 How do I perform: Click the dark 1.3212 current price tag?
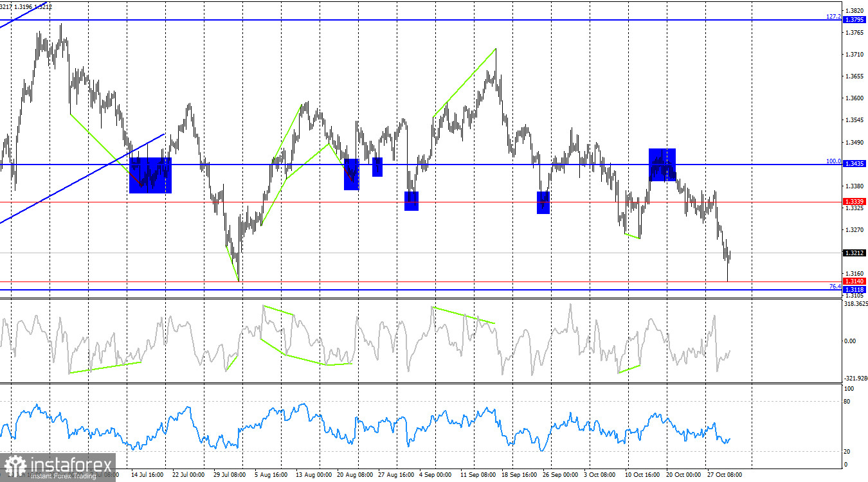click(855, 254)
